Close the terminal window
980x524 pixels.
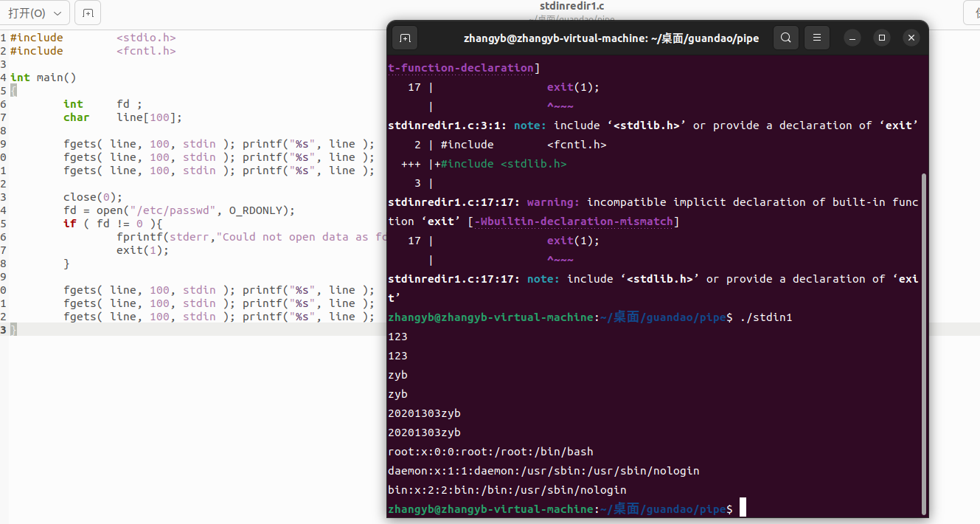coord(911,38)
